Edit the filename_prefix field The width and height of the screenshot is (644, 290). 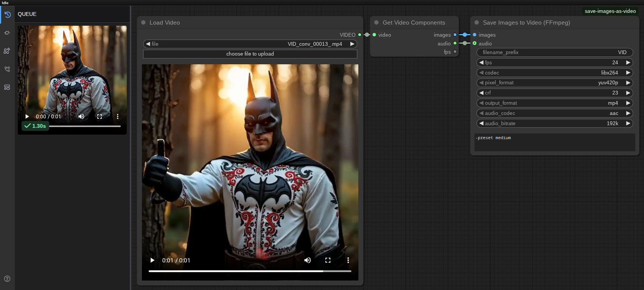tap(555, 52)
